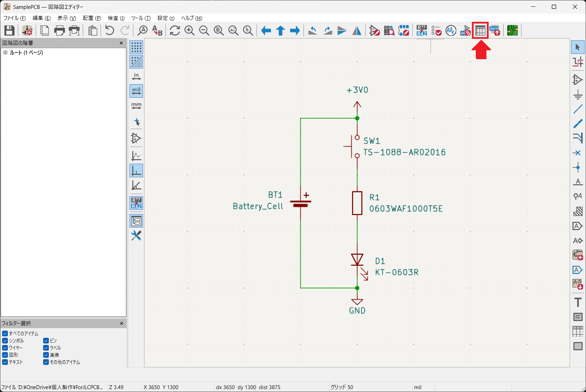Toggle the 画像 filter checkbox
This screenshot has height=392, width=586.
tap(46, 355)
